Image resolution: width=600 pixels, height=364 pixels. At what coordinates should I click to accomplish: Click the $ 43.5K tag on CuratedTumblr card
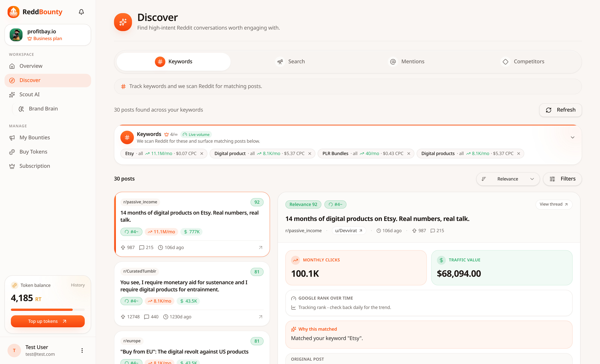pyautogui.click(x=188, y=301)
